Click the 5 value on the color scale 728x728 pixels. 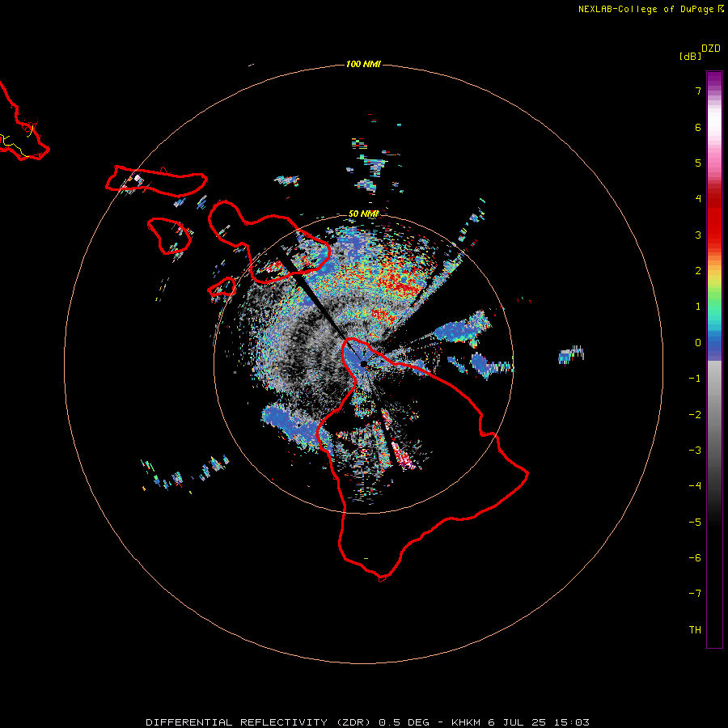(698, 163)
